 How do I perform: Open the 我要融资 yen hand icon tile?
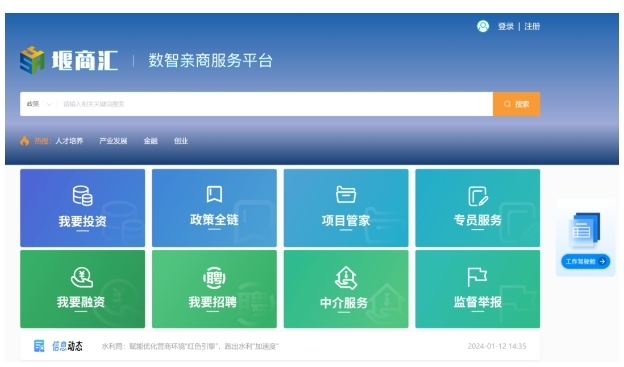pyautogui.click(x=82, y=289)
